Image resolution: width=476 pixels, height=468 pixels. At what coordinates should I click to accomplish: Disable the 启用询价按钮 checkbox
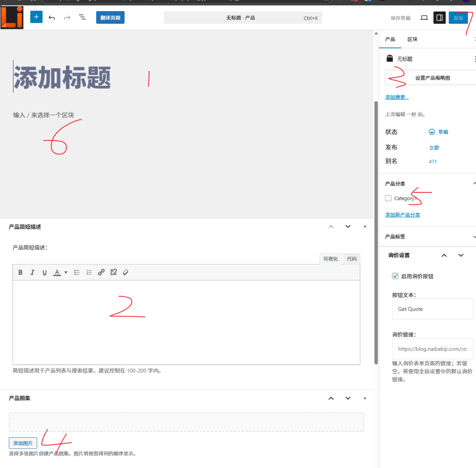coord(395,276)
